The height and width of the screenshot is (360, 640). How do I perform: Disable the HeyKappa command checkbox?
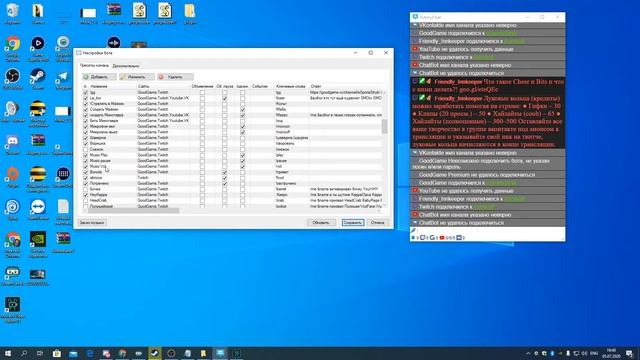[x=85, y=195]
